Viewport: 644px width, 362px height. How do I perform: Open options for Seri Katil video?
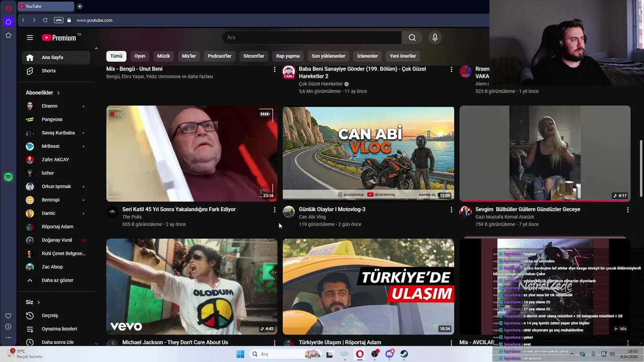click(274, 210)
